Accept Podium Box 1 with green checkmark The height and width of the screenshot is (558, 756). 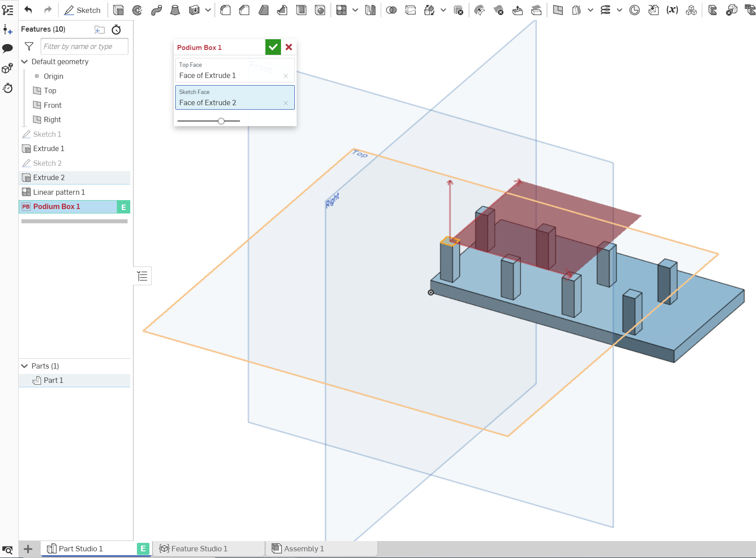click(x=273, y=47)
